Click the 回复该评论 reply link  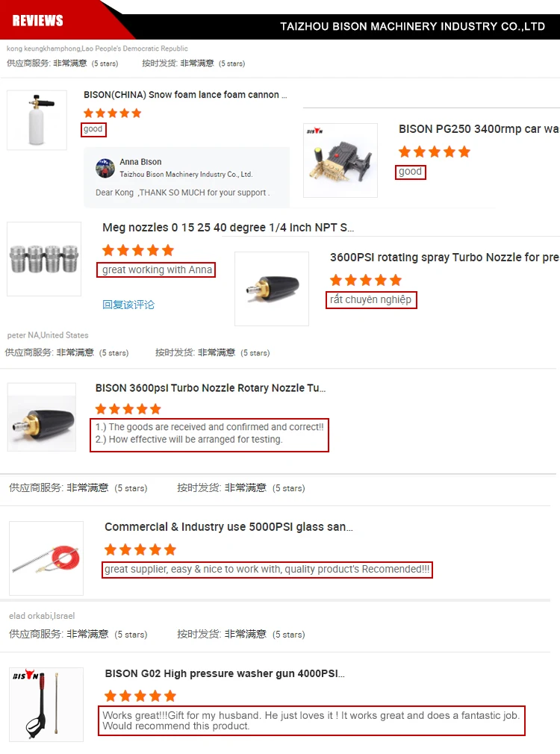click(128, 305)
